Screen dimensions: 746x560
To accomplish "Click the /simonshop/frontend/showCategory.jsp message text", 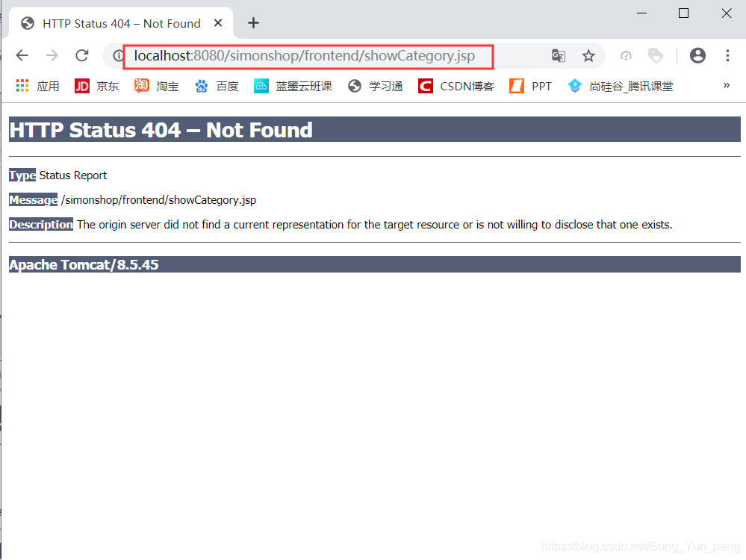I will tap(158, 200).
